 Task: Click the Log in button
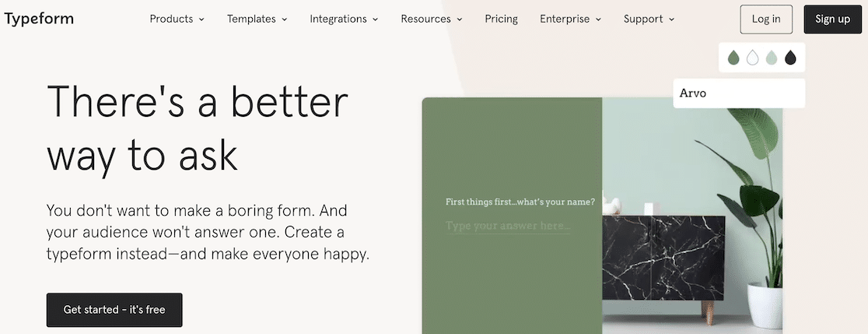(766, 19)
